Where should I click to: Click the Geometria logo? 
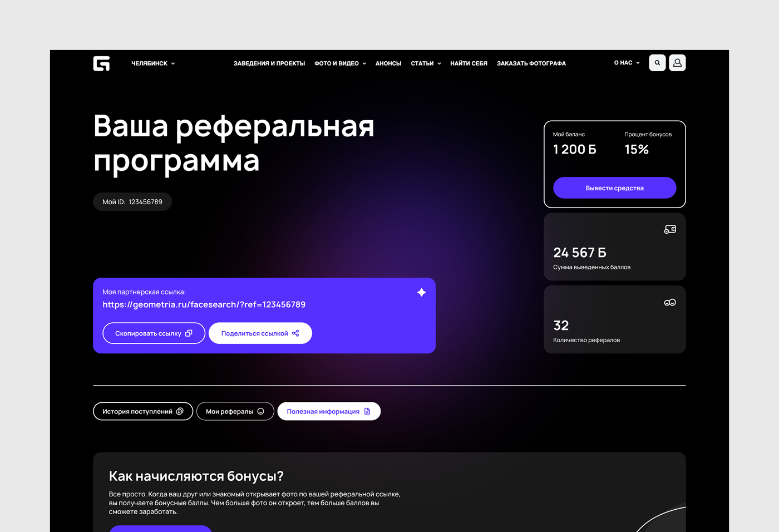pyautogui.click(x=102, y=63)
